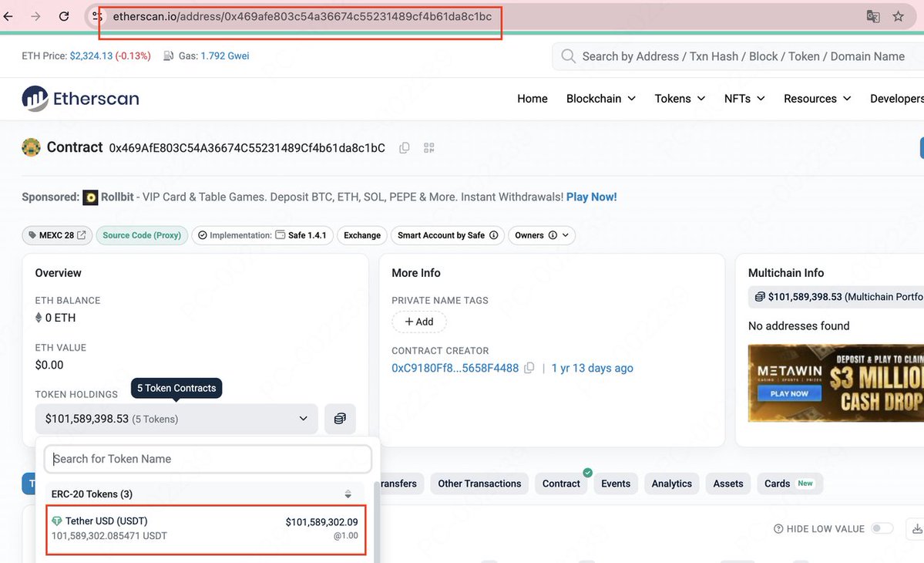
Task: Click Source Code (Proxy) tag
Action: [x=142, y=235]
